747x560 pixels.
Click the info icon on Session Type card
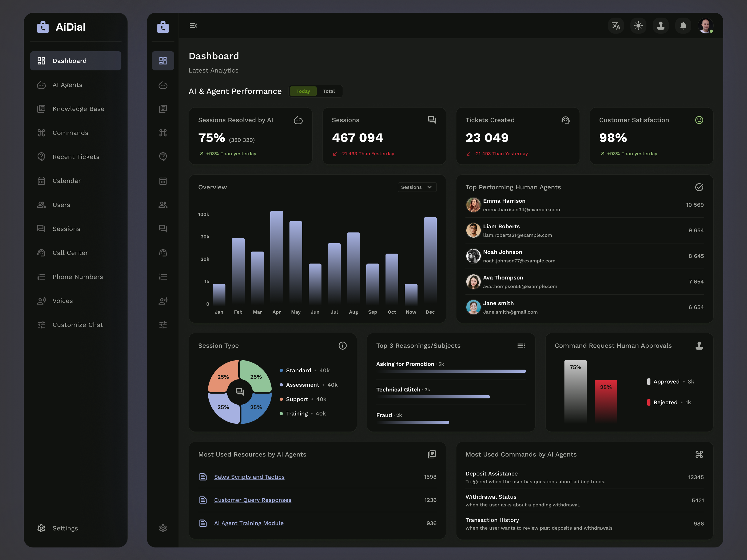point(343,345)
